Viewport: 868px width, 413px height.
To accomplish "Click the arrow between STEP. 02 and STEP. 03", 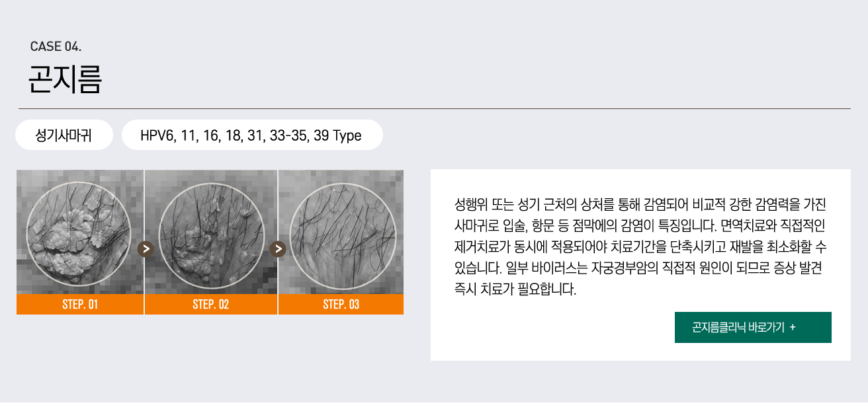I will [x=277, y=248].
